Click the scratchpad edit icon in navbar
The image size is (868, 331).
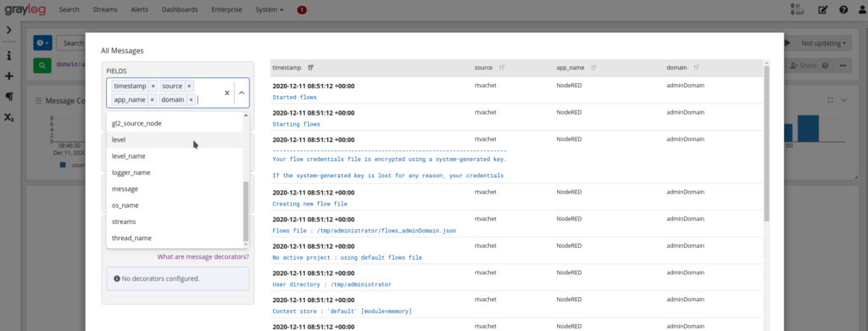(x=823, y=9)
